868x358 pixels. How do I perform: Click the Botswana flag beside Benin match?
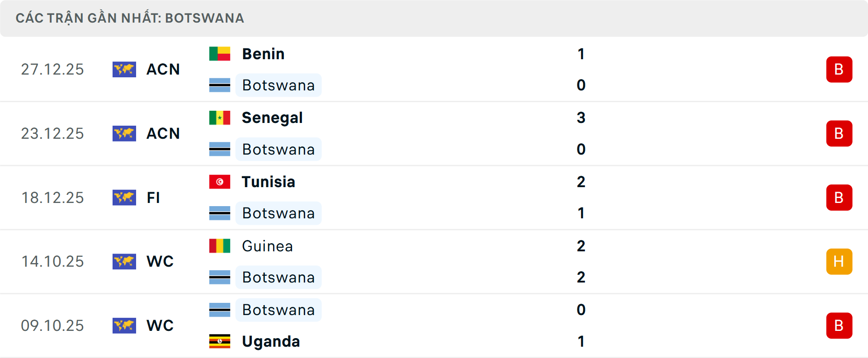(220, 85)
